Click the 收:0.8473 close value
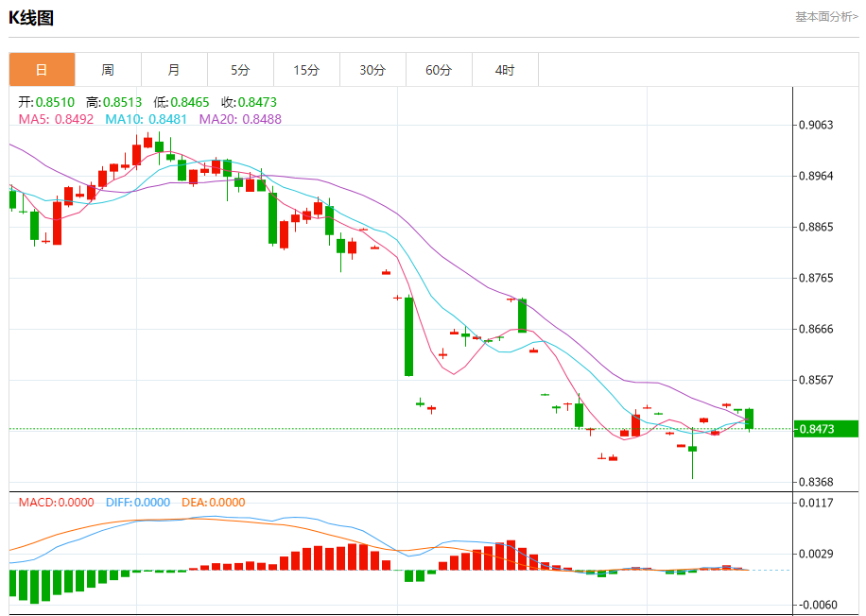This screenshot has height=616, width=866. point(249,102)
